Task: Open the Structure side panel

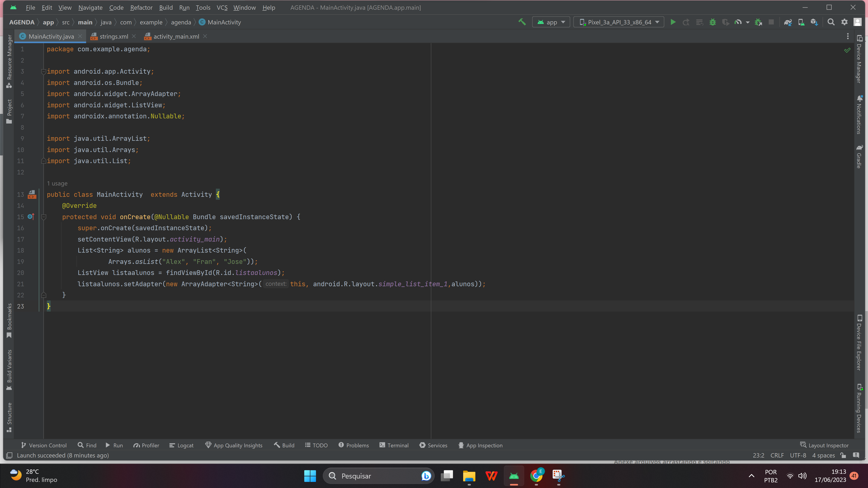Action: 9,418
